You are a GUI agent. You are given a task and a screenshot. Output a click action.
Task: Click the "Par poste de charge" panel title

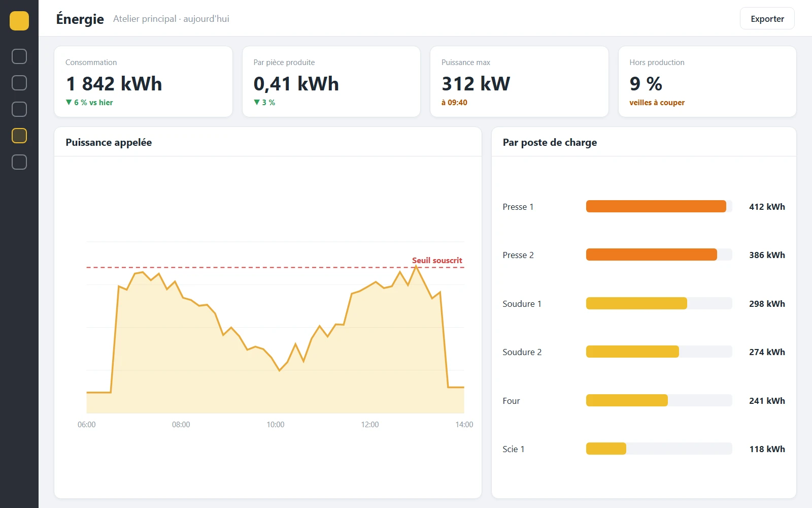tap(550, 142)
